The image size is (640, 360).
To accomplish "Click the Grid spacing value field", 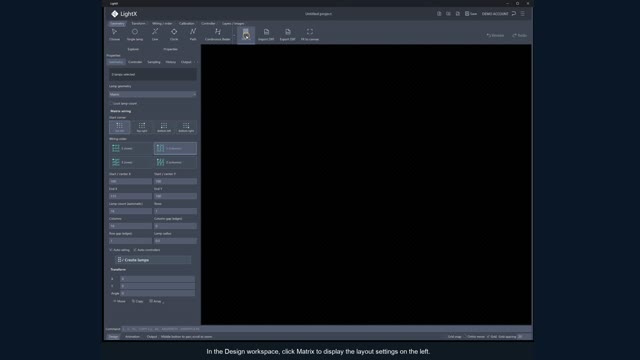I will [523, 337].
